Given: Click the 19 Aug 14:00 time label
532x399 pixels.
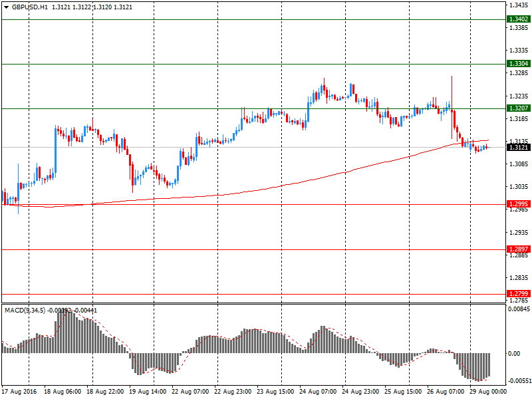Looking at the screenshot, I should pyautogui.click(x=148, y=392).
